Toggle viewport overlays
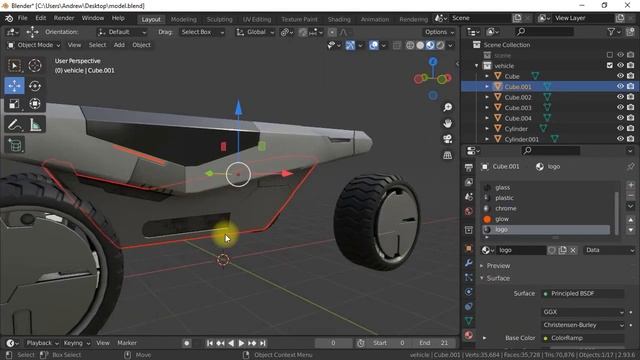 (x=373, y=45)
